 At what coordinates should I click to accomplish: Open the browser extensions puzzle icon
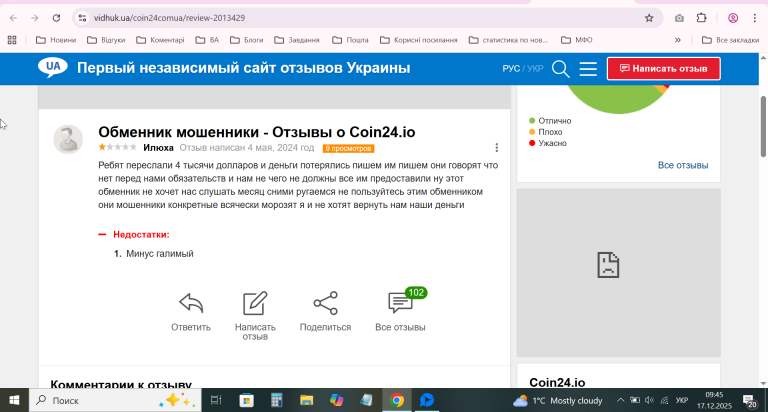pos(702,18)
